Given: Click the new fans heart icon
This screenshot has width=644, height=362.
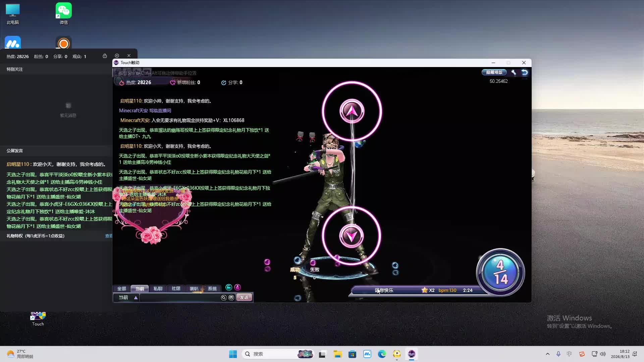Looking at the screenshot, I should pos(173,83).
